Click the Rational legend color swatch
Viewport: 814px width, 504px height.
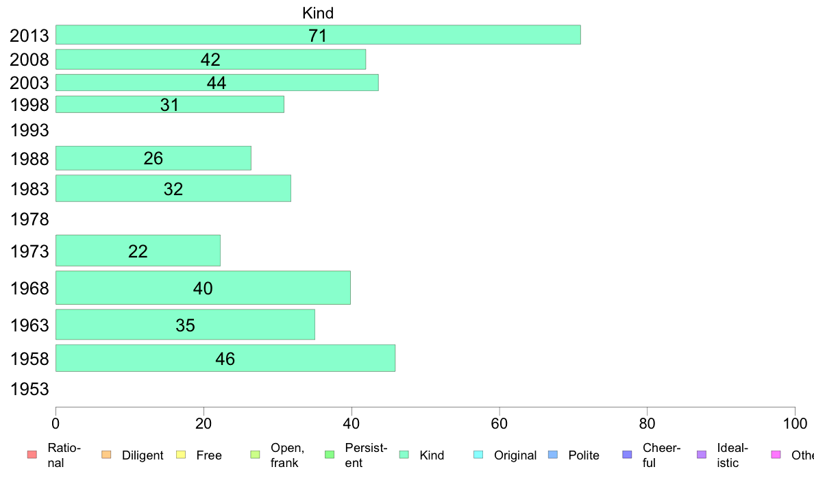pos(32,455)
